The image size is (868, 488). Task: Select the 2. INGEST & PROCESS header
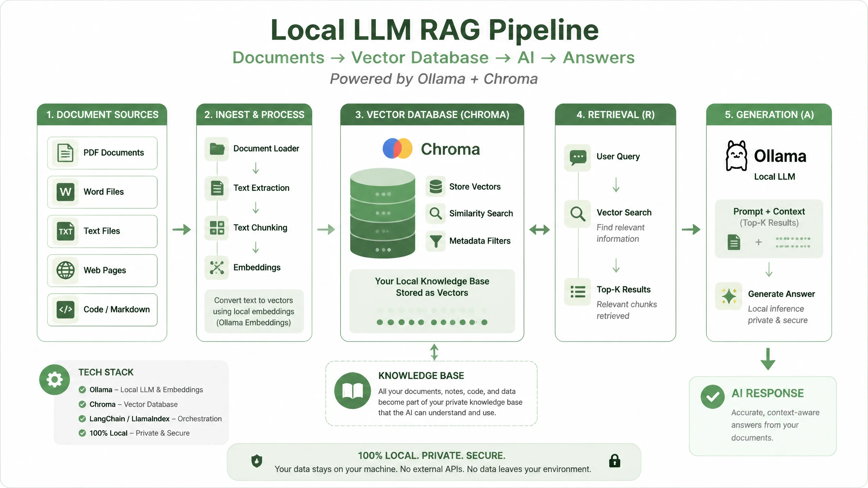click(254, 115)
